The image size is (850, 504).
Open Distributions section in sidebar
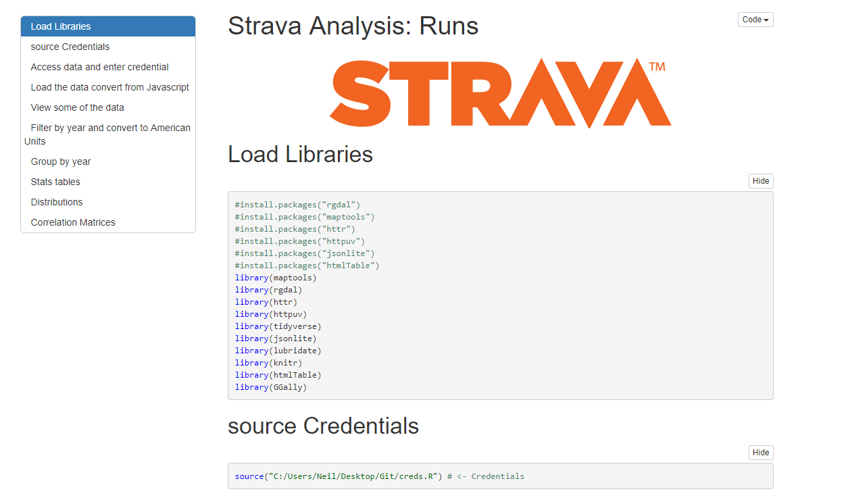pos(108,202)
